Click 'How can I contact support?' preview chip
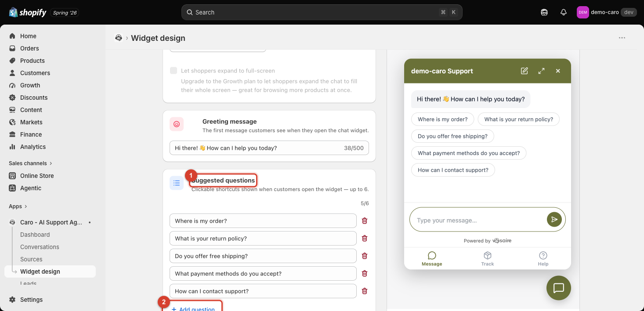The width and height of the screenshot is (644, 311). 453,170
